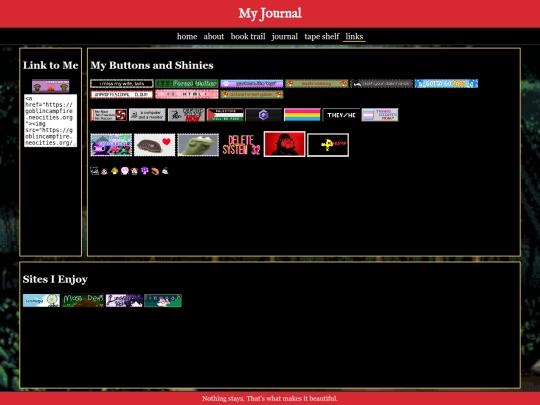
Task: Open the purple cat character stamp
Action: click(x=111, y=145)
